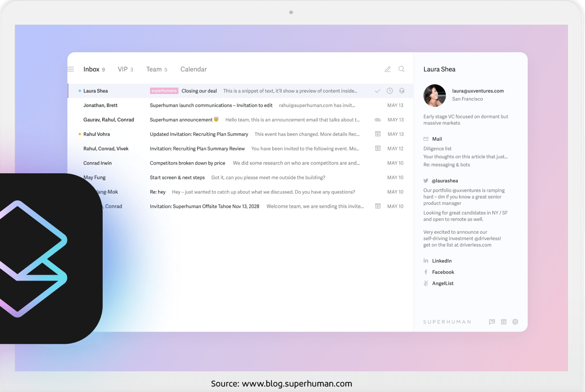This screenshot has height=392, width=585.
Task: Open 'Re: messaging & bots' thread
Action: point(447,165)
